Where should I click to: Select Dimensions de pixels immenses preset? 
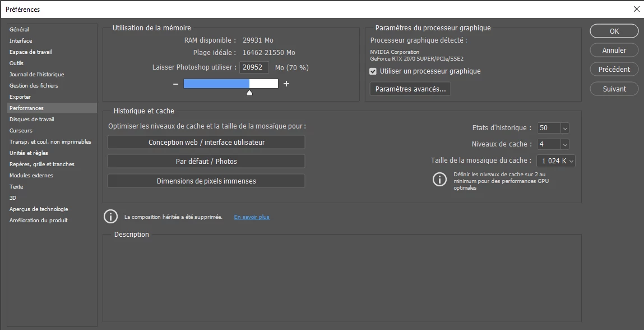206,181
